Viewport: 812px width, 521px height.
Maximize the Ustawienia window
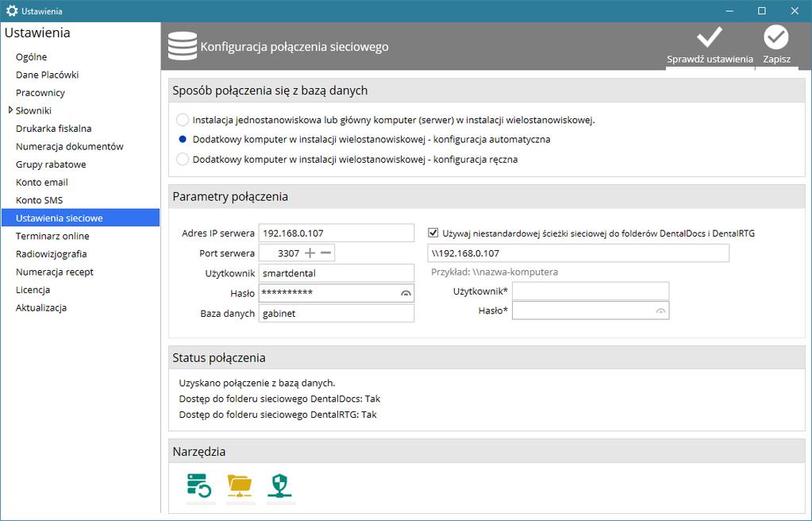[x=762, y=11]
